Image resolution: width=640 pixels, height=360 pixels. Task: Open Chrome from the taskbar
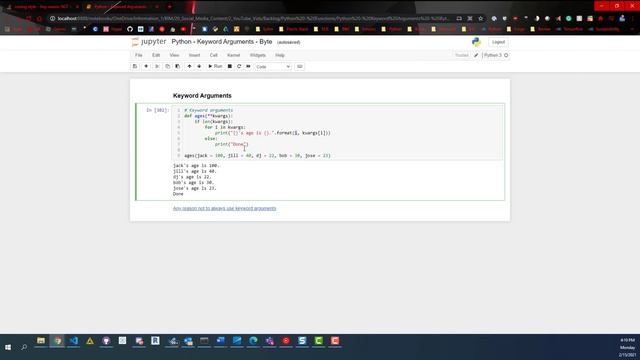58,341
